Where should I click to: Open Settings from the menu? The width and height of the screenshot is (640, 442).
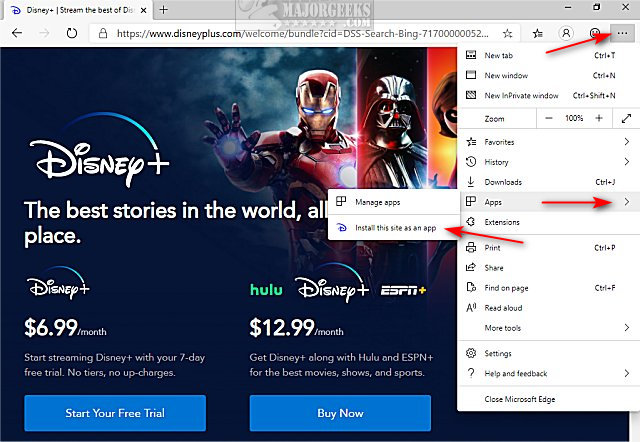pos(549,353)
